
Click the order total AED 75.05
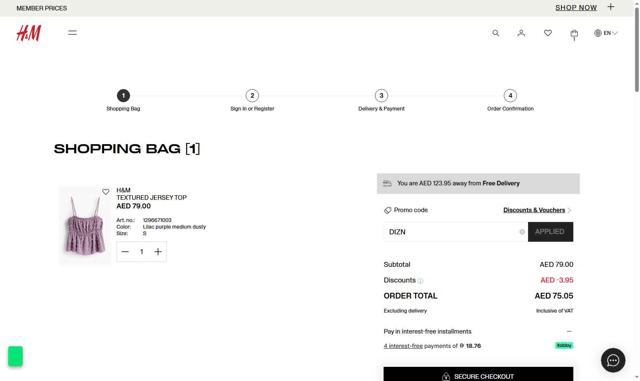pos(554,296)
